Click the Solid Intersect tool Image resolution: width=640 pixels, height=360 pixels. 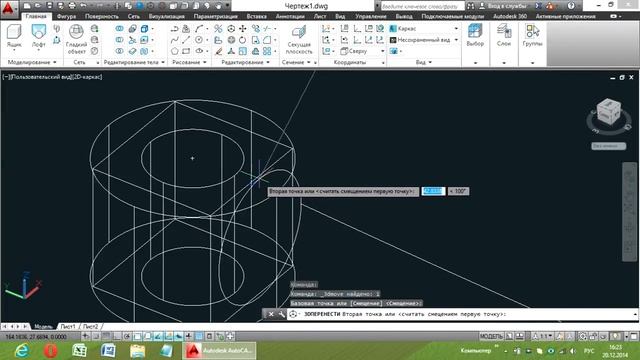(x=119, y=51)
